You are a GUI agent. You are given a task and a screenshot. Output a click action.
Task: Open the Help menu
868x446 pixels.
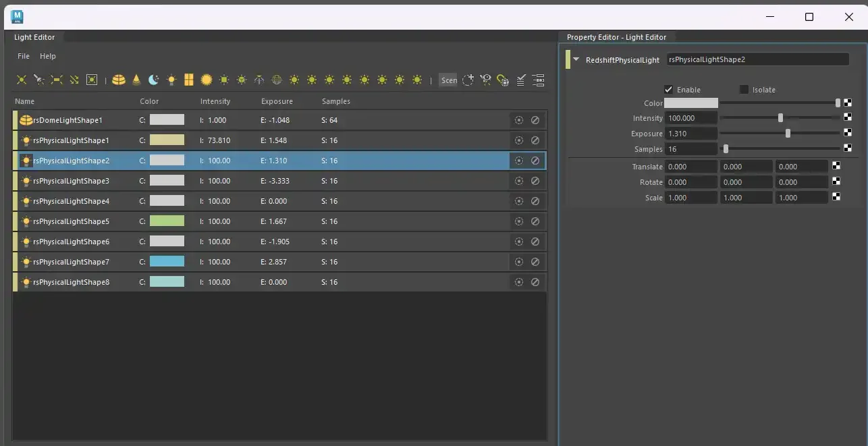tap(48, 56)
